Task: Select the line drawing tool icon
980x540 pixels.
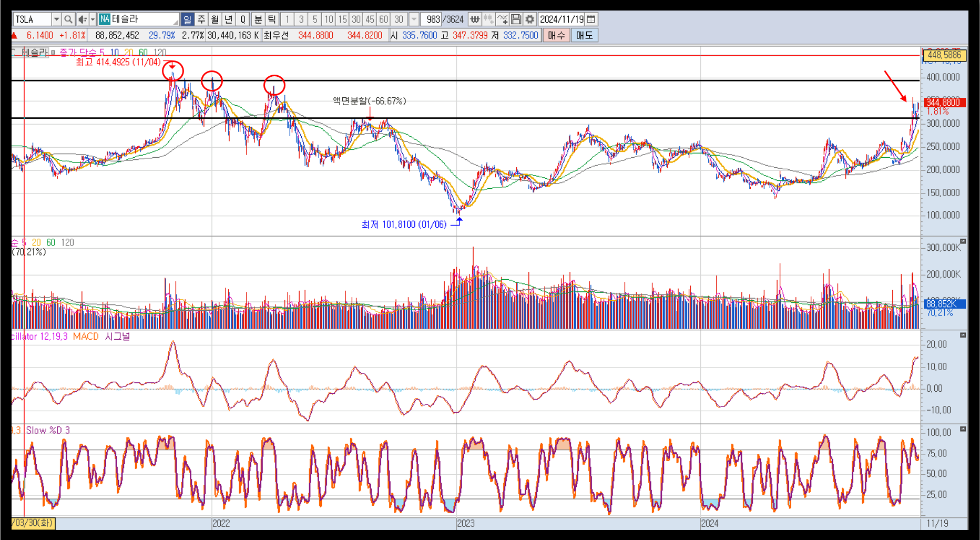Action: click(x=502, y=19)
